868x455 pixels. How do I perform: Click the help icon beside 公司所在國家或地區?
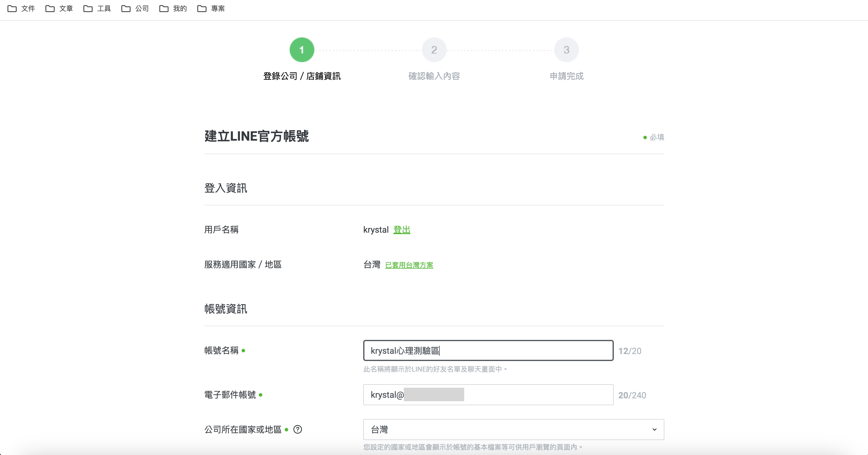[298, 429]
